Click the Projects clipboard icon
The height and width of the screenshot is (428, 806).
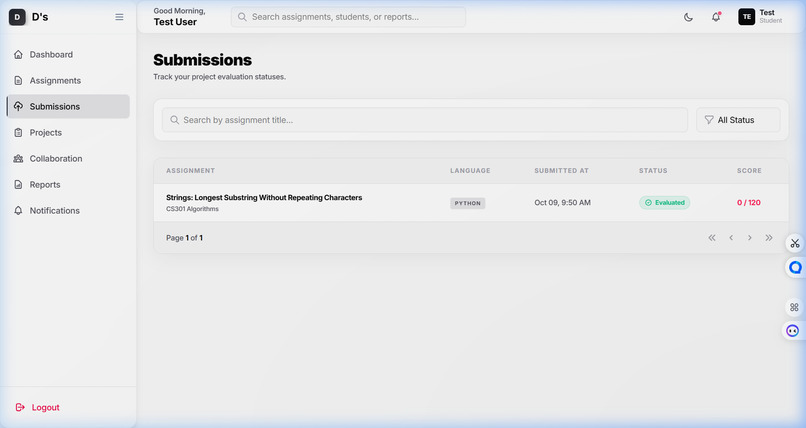click(x=19, y=133)
